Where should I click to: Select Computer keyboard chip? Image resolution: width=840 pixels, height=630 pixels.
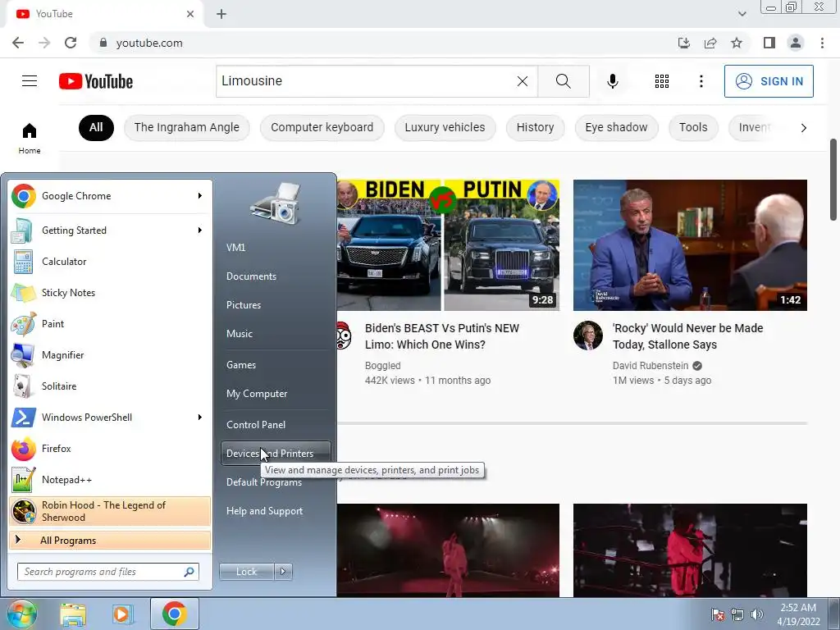click(x=322, y=127)
